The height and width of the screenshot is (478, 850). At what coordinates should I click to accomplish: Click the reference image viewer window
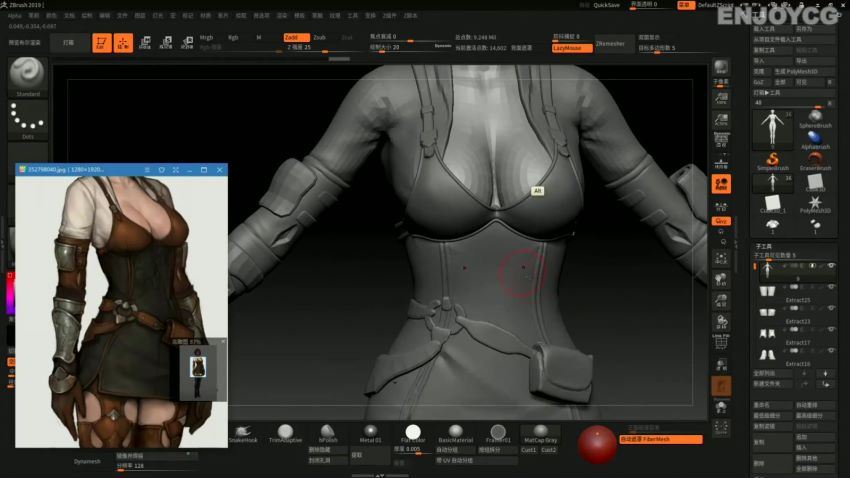tap(121, 306)
